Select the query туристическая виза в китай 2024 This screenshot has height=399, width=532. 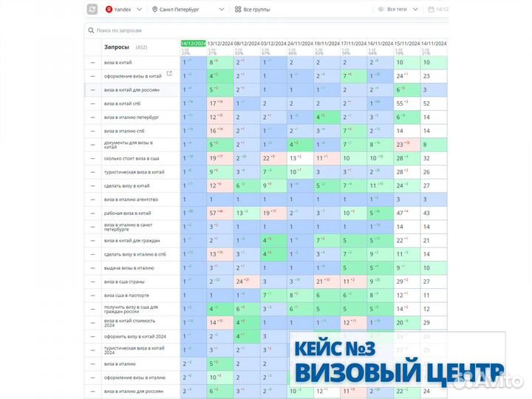(134, 350)
